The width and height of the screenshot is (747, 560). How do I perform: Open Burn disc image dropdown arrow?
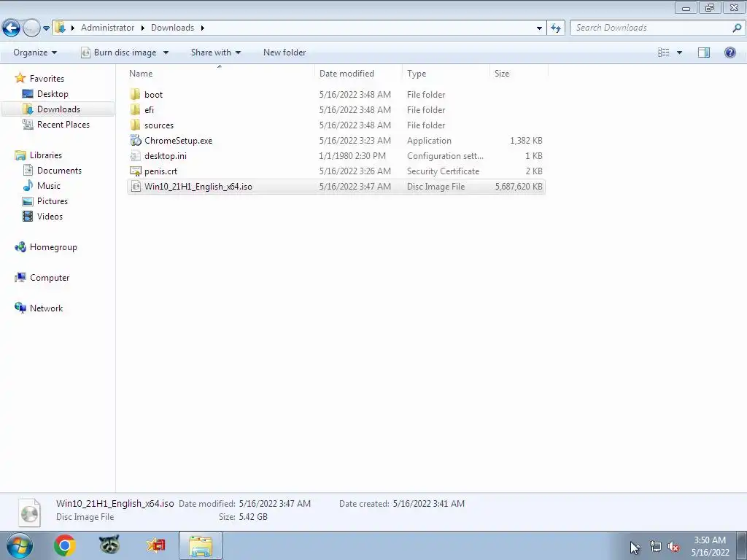point(166,52)
